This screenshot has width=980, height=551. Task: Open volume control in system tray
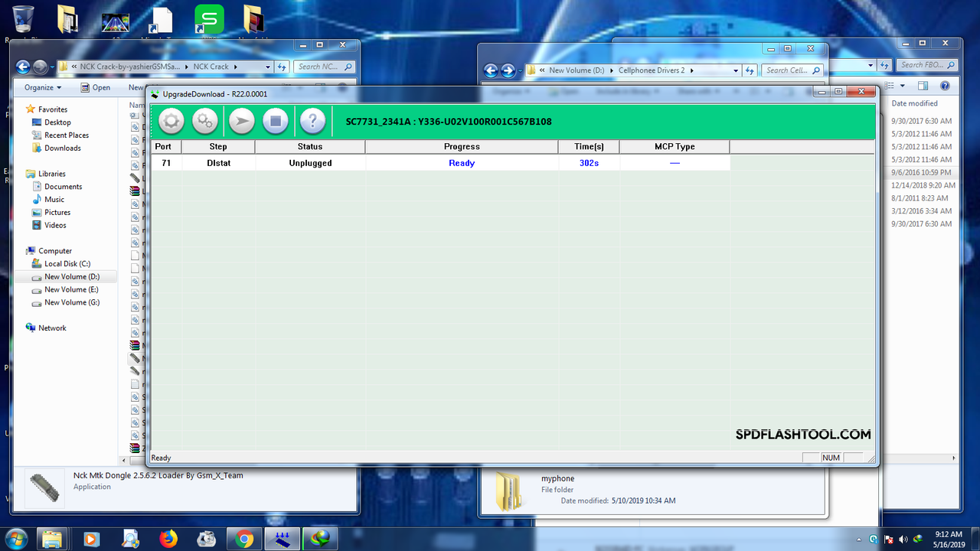tap(904, 539)
